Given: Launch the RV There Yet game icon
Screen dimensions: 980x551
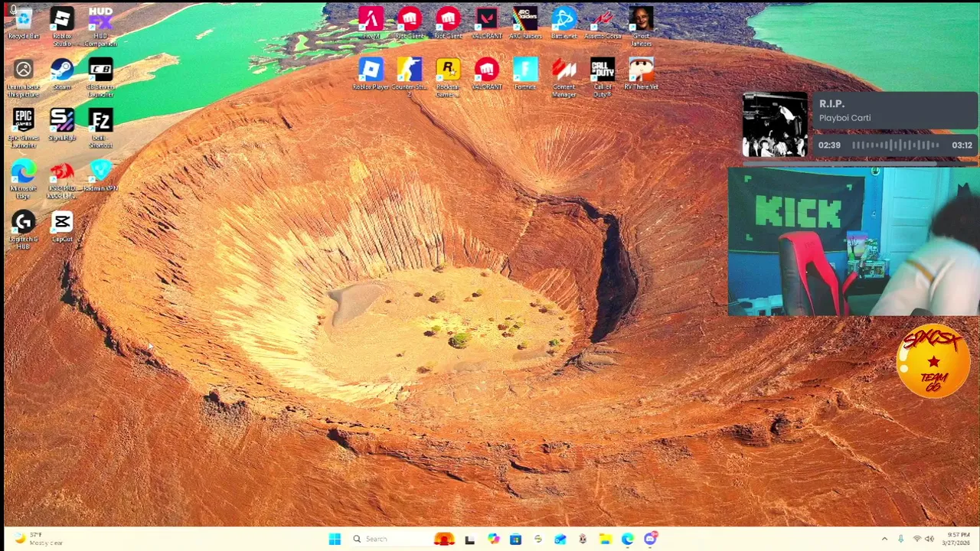Looking at the screenshot, I should pos(642,74).
